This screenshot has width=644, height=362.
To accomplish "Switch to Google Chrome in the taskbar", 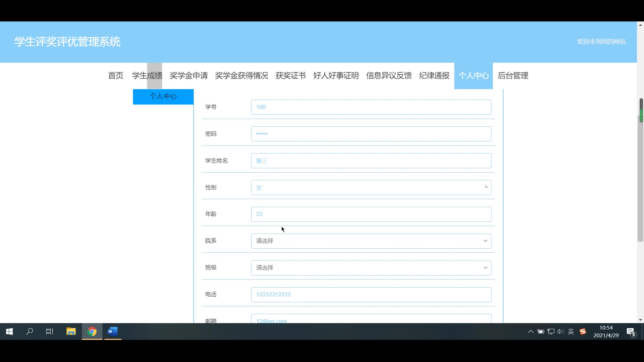I will 92,331.
